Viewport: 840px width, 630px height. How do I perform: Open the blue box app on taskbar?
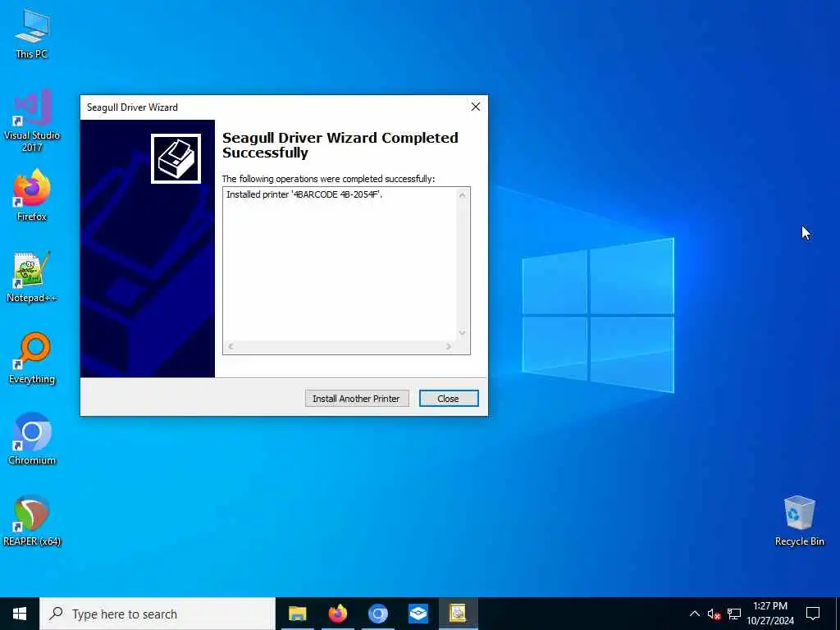coord(418,614)
